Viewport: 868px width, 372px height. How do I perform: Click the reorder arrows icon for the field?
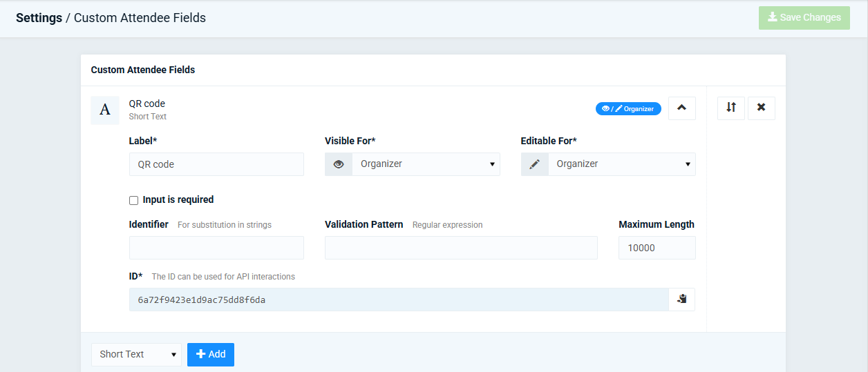pyautogui.click(x=731, y=108)
